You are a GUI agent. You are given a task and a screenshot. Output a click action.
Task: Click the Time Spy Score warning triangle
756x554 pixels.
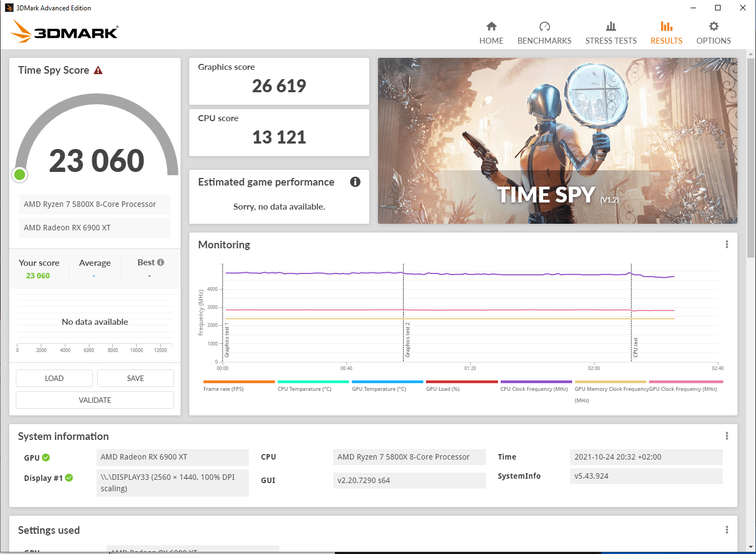point(98,70)
